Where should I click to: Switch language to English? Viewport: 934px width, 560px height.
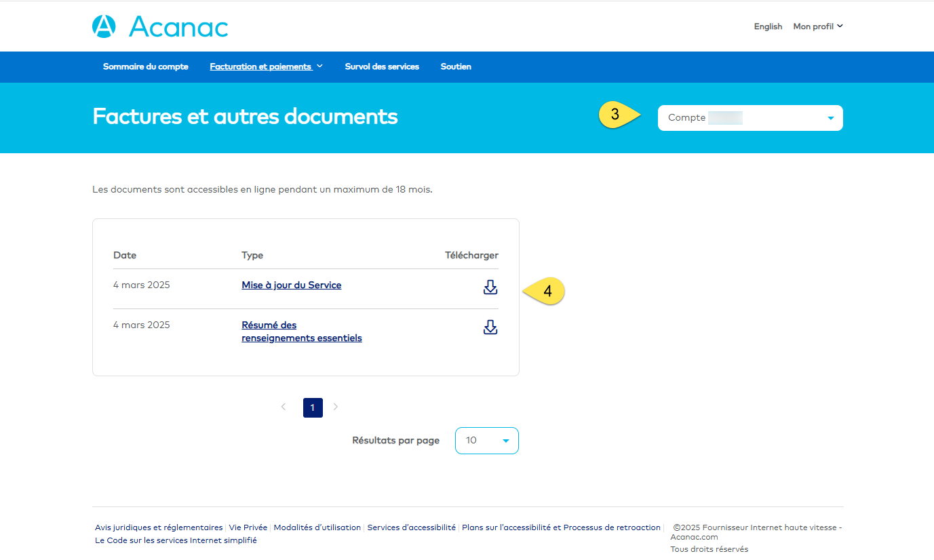[x=768, y=26]
